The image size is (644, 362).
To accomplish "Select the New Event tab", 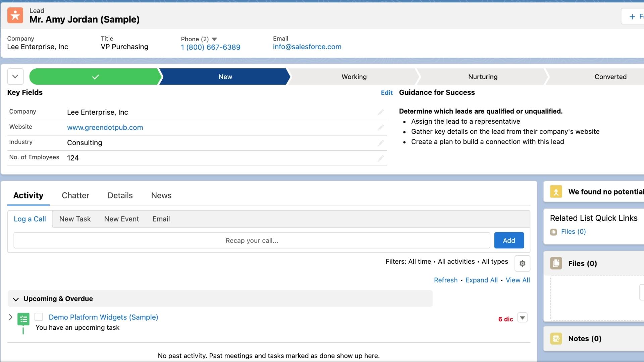I will coord(121,219).
